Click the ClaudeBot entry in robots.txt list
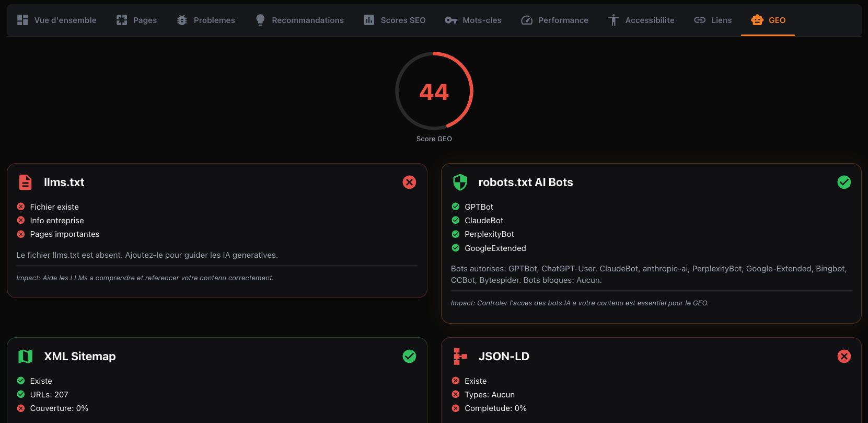 [x=484, y=221]
